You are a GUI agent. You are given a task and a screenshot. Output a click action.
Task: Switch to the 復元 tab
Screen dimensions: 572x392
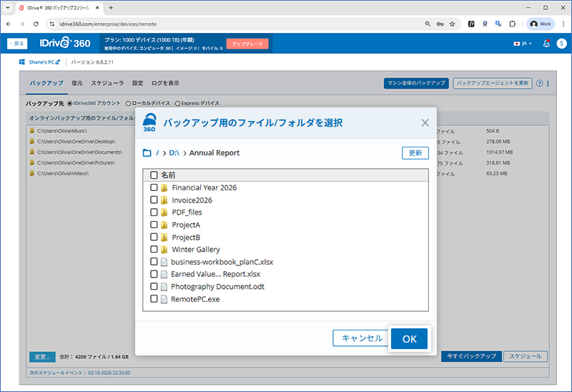(x=77, y=83)
